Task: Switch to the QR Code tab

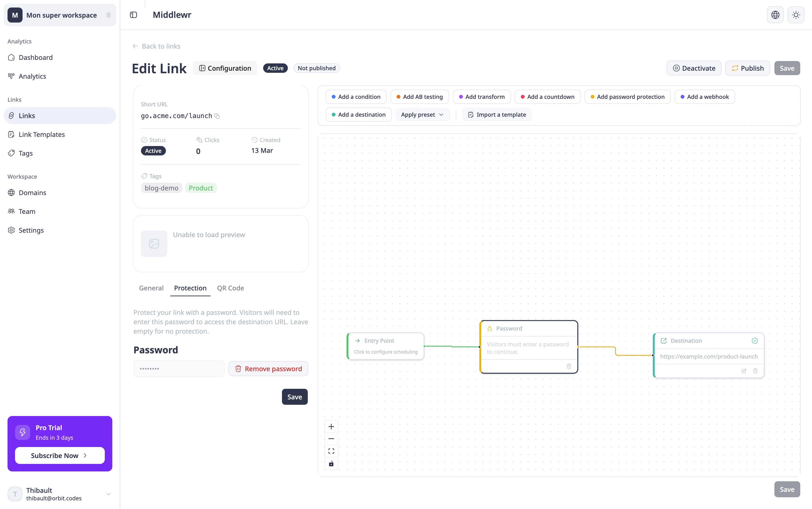Action: (x=230, y=288)
